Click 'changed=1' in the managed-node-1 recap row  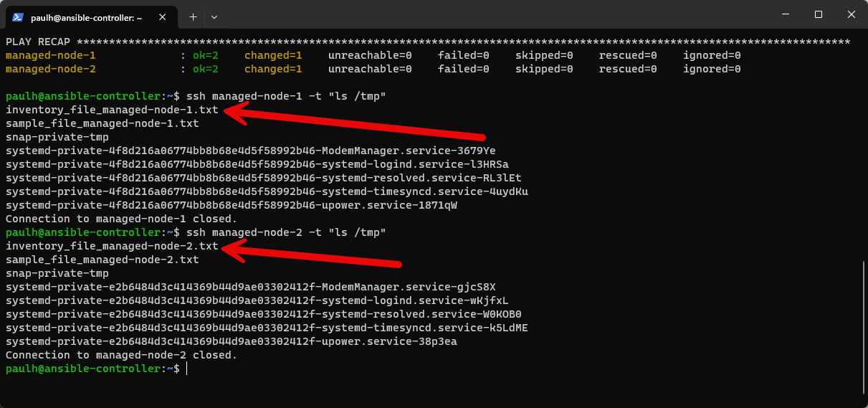pyautogui.click(x=273, y=55)
